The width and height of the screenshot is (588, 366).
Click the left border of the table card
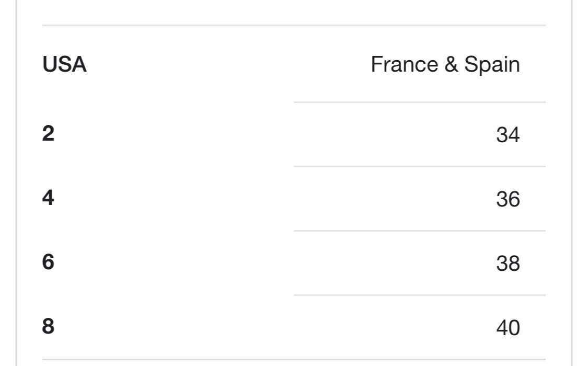click(x=17, y=183)
